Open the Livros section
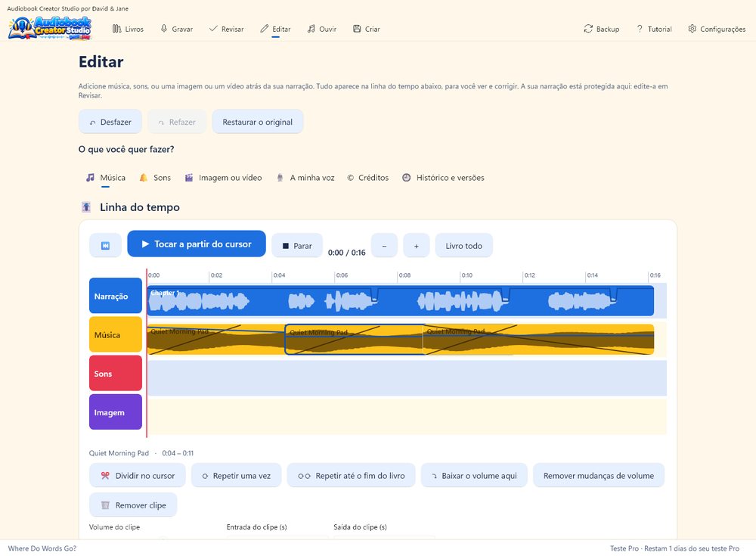Screen dimensions: 756x556 128,29
